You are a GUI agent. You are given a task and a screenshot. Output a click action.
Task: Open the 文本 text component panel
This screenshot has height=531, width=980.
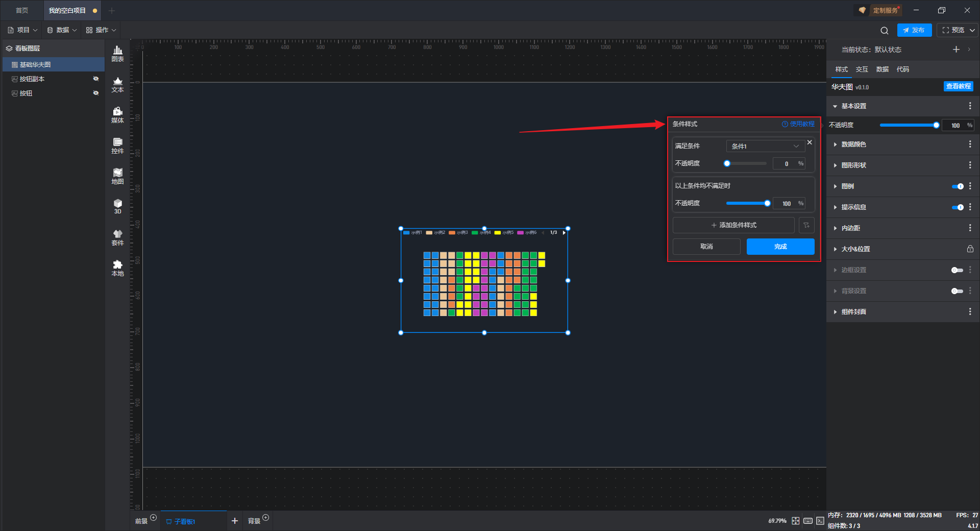117,84
